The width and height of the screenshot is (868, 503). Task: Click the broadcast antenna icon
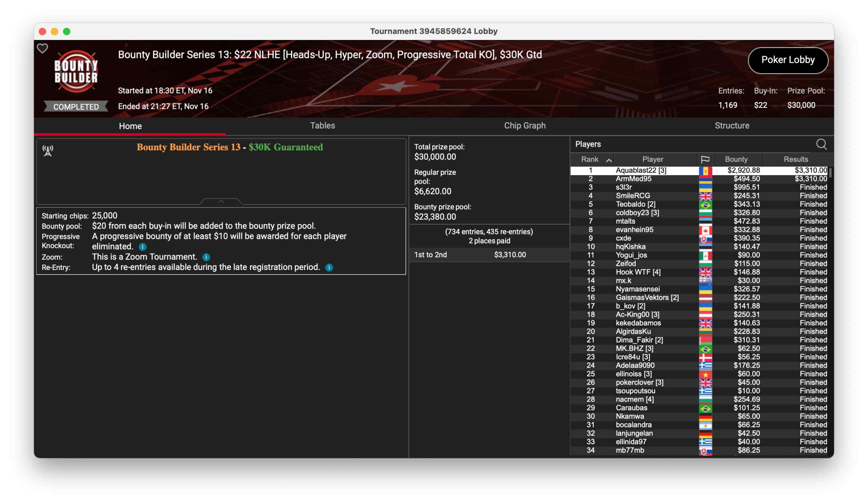(x=48, y=151)
